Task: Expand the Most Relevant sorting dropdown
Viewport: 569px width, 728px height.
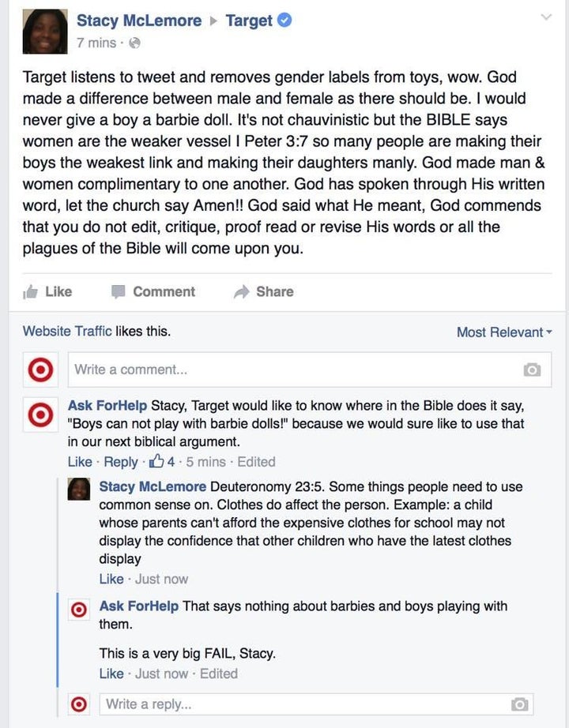Action: pyautogui.click(x=504, y=332)
